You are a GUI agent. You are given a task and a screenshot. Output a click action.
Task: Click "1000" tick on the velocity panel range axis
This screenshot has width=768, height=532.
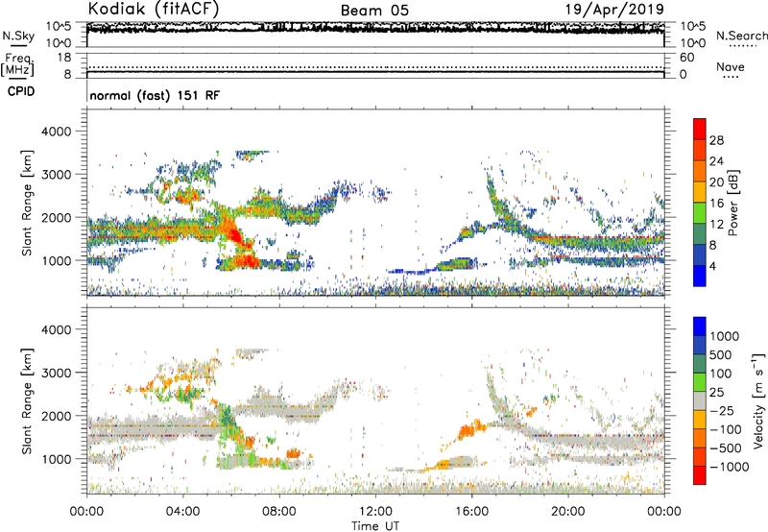(56, 459)
